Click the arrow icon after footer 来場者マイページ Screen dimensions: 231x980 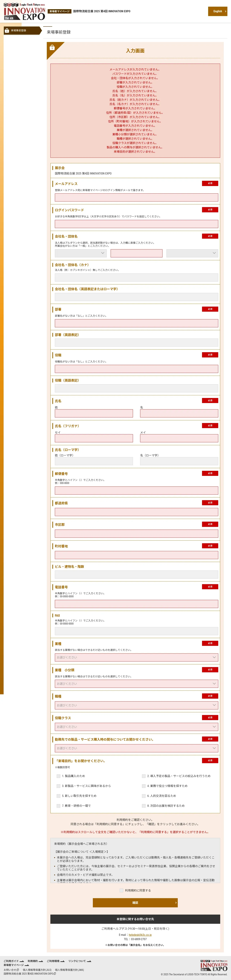click(x=27, y=965)
